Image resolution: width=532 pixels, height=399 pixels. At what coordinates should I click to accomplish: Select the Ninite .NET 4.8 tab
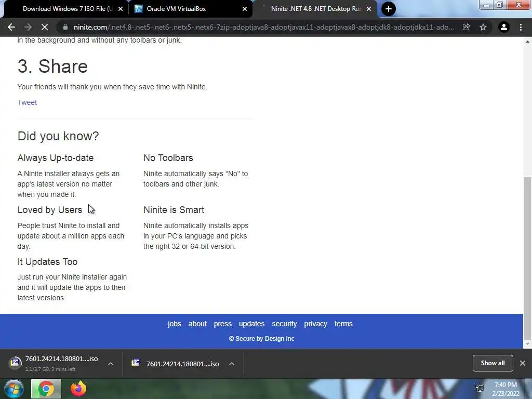tap(314, 9)
